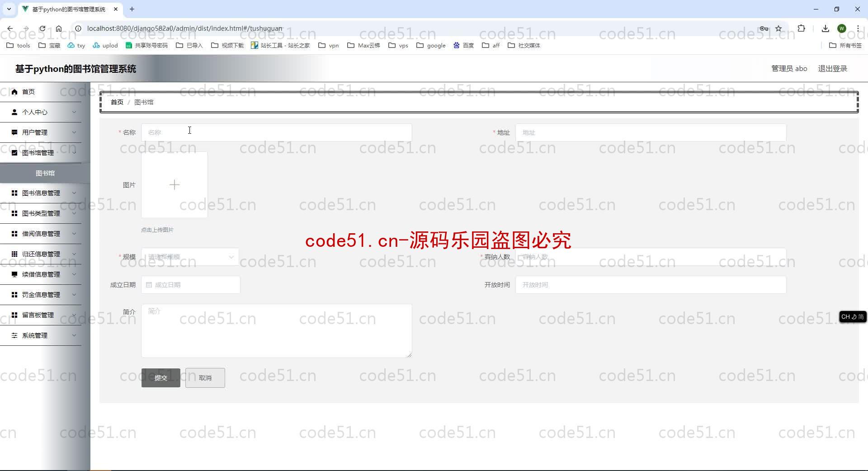The image size is (868, 471).
Task: Open the 规模 select dropdown
Action: pyautogui.click(x=190, y=257)
